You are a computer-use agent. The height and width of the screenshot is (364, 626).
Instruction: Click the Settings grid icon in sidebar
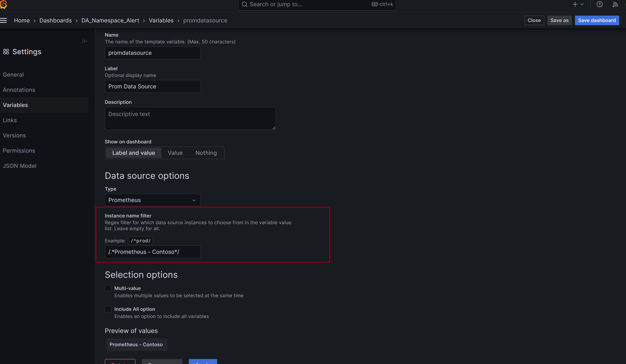point(6,52)
